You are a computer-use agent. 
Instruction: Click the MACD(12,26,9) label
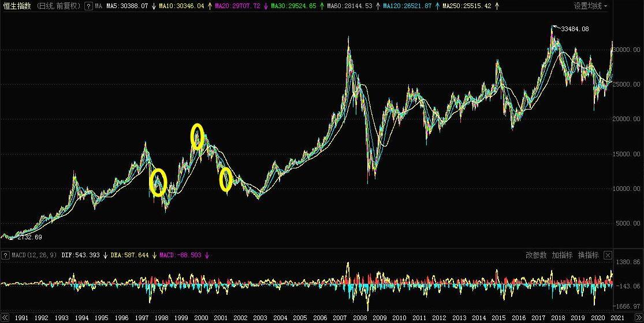point(34,255)
